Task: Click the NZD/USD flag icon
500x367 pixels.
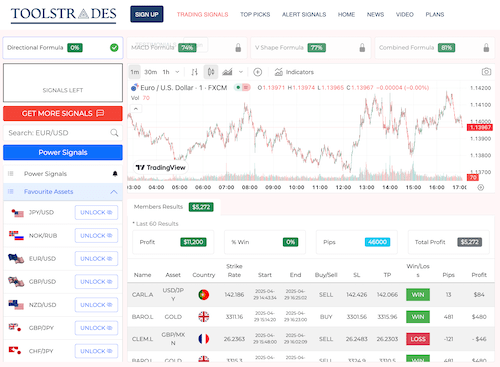Action: tap(16, 305)
